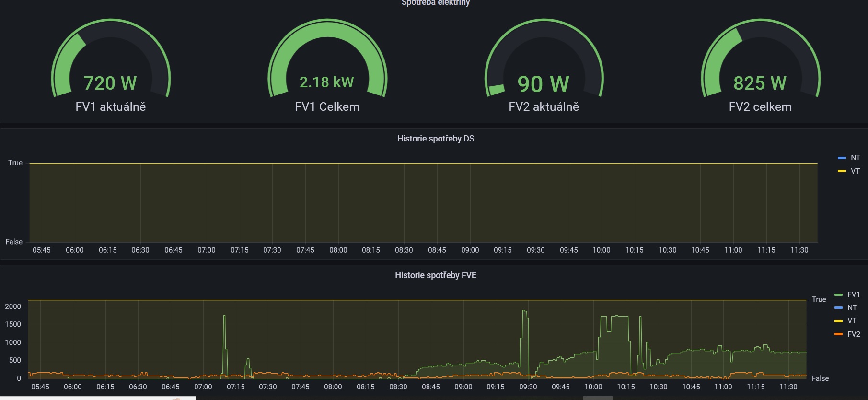Click the green FV1 legend color swatch
The image size is (868, 400).
tap(838, 295)
